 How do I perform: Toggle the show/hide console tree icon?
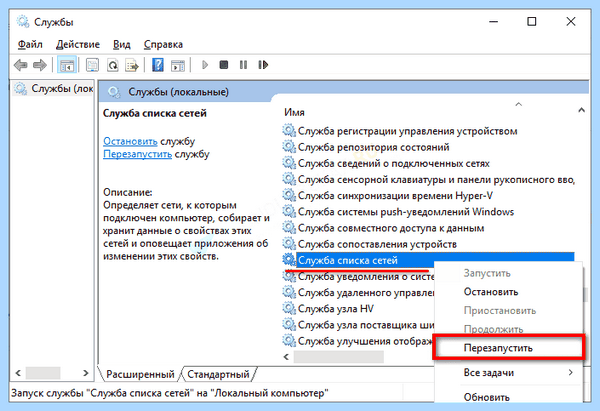67,65
